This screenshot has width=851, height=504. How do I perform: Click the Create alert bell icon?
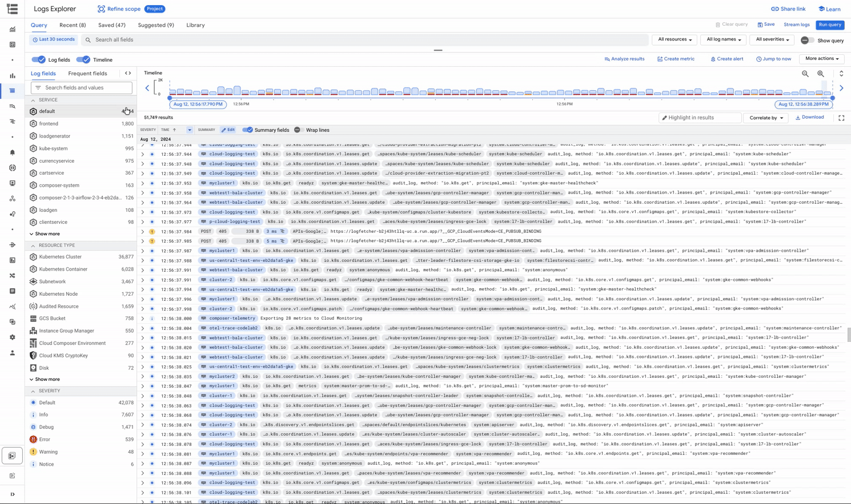713,59
